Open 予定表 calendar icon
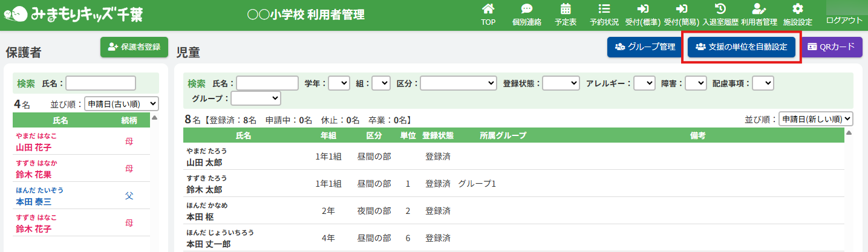The image size is (868, 252). coord(566,9)
